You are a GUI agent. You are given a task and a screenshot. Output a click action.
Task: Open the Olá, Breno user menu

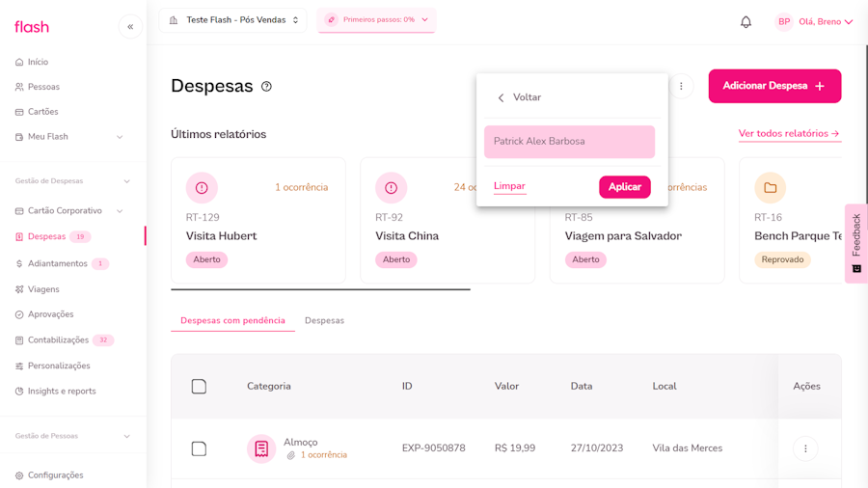[816, 21]
